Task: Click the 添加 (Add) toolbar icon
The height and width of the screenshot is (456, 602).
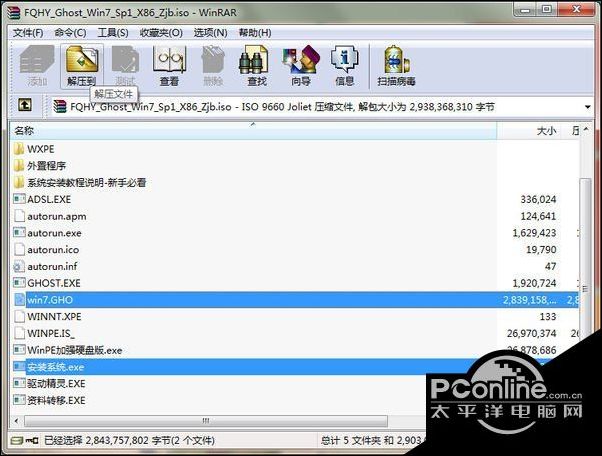Action: [x=38, y=65]
